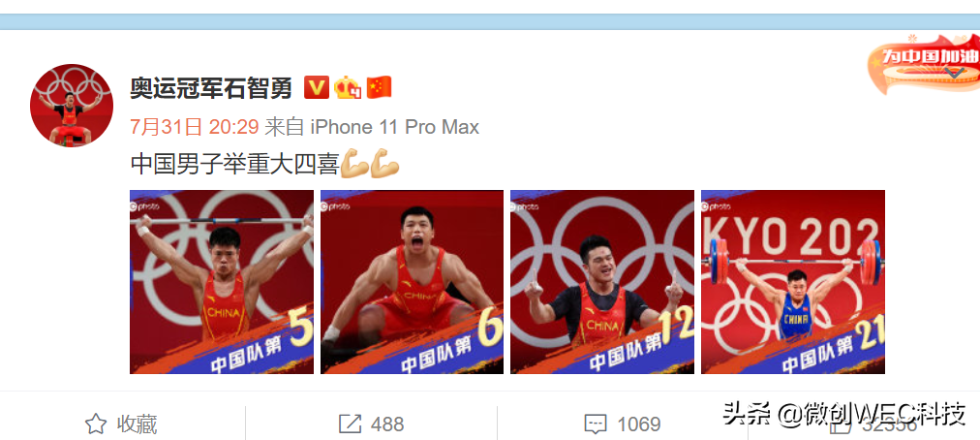Click the 为中国加油 banner sticker
Image resolution: width=980 pixels, height=440 pixels.
(923, 65)
